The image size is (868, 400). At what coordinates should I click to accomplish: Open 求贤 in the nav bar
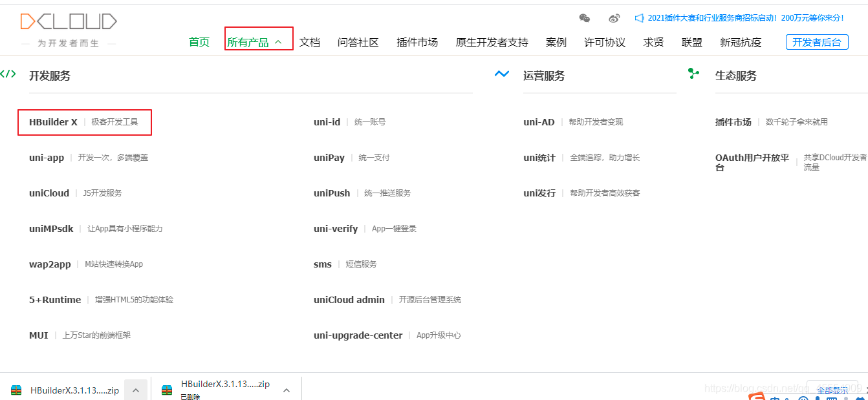654,42
